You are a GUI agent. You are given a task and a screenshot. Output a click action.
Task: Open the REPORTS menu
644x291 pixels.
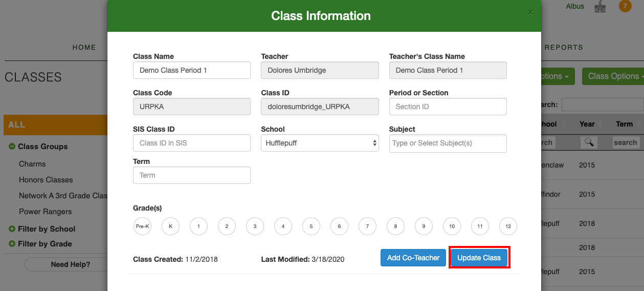tap(564, 47)
